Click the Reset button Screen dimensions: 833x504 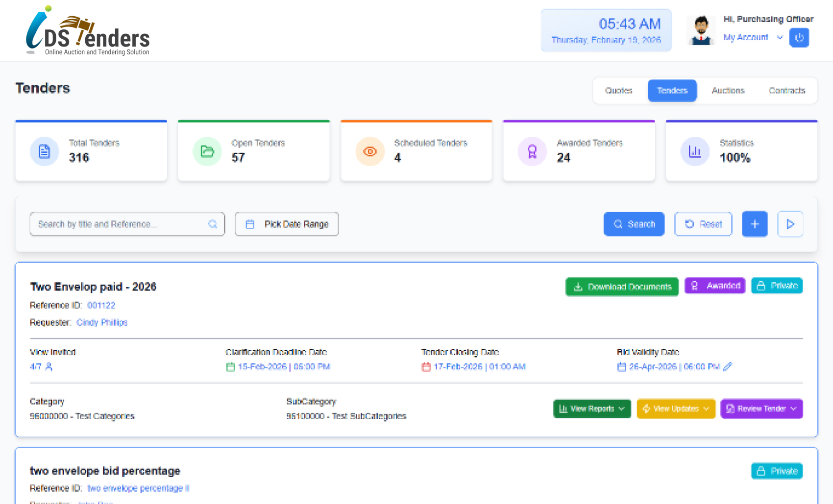click(703, 224)
